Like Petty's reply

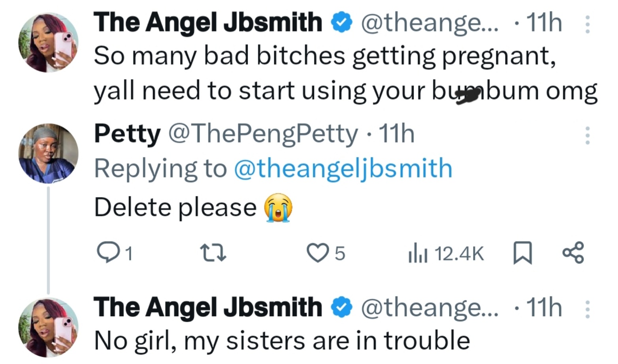click(317, 253)
